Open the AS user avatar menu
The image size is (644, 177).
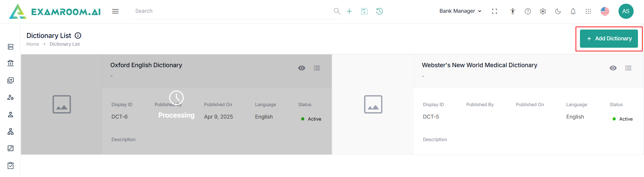626,11
